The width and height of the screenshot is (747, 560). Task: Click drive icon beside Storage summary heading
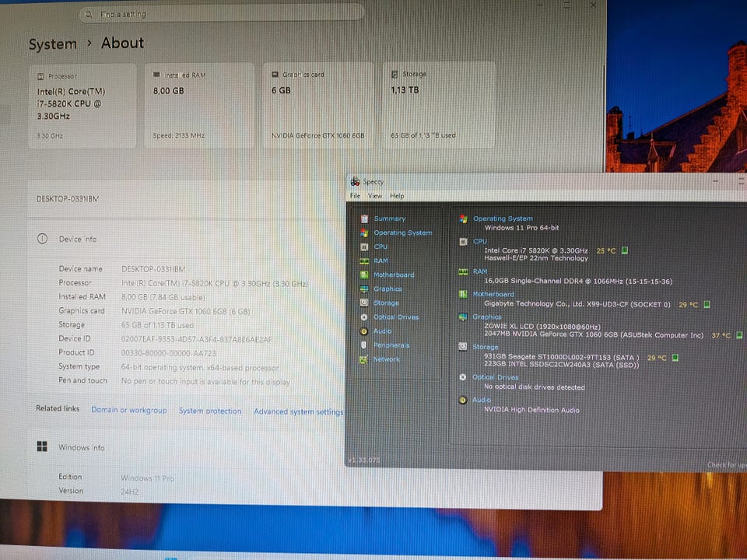tap(462, 347)
